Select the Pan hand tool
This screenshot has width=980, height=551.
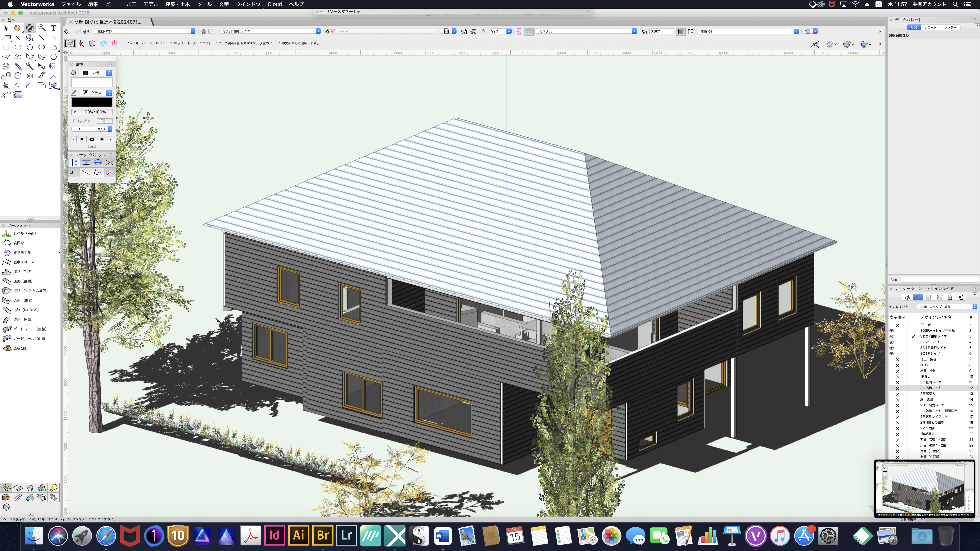click(x=17, y=28)
